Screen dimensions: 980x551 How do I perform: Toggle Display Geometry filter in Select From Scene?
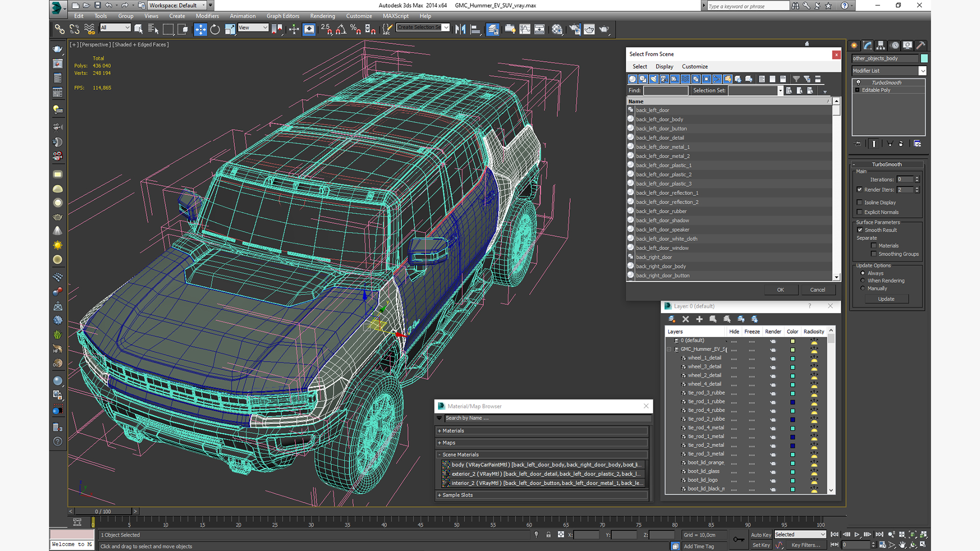[x=632, y=79]
